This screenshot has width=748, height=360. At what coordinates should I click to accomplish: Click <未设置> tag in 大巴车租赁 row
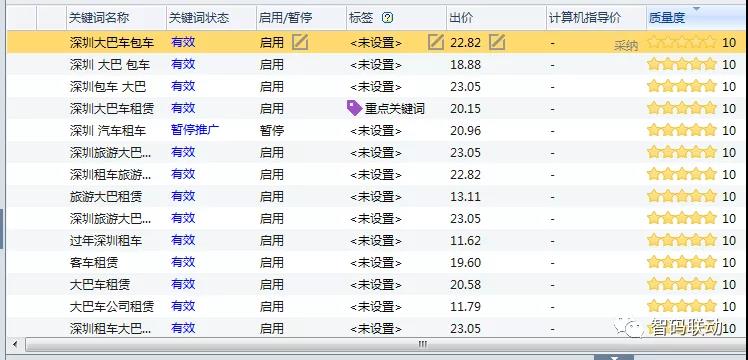click(376, 285)
